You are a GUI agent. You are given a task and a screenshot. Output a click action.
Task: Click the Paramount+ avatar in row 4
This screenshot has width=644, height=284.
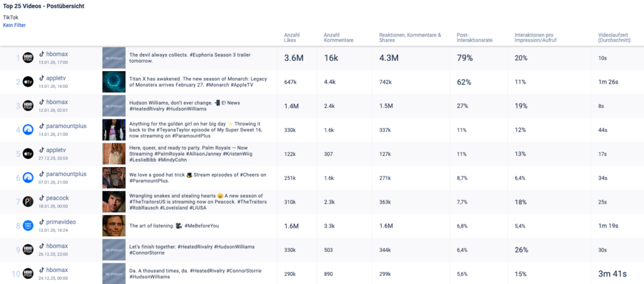pyautogui.click(x=28, y=129)
